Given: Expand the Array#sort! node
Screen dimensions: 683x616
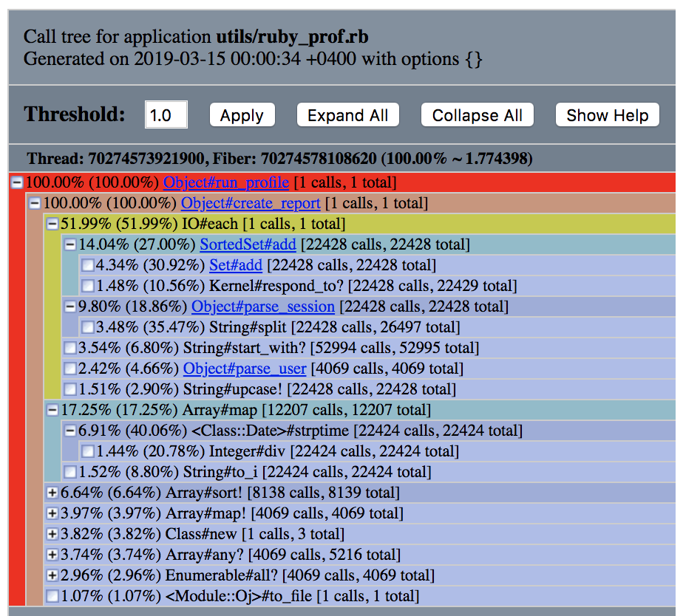Looking at the screenshot, I should (52, 493).
